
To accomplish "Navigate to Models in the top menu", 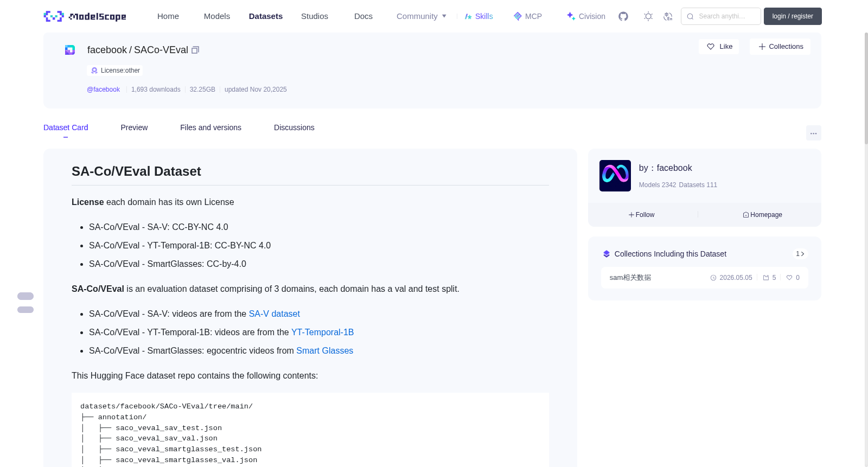I will (x=217, y=16).
